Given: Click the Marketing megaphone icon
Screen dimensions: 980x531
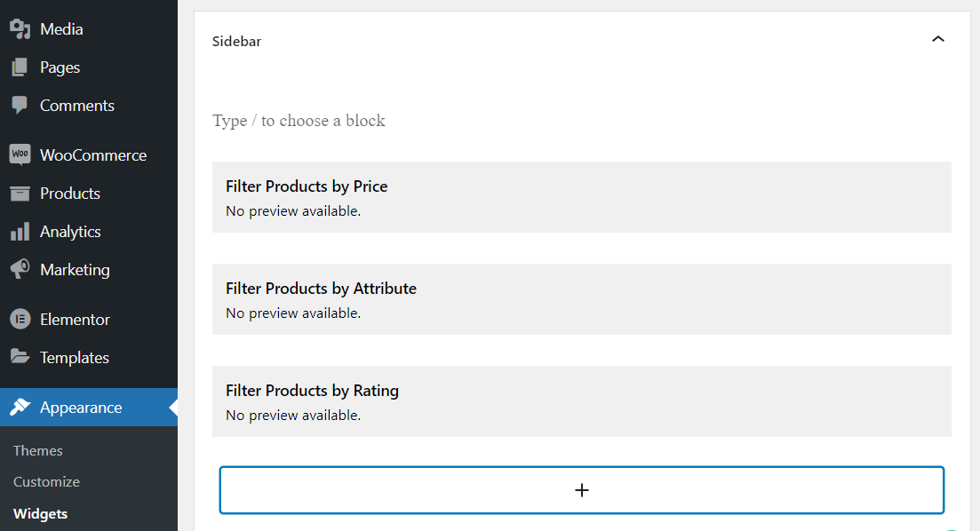Looking at the screenshot, I should pos(20,269).
